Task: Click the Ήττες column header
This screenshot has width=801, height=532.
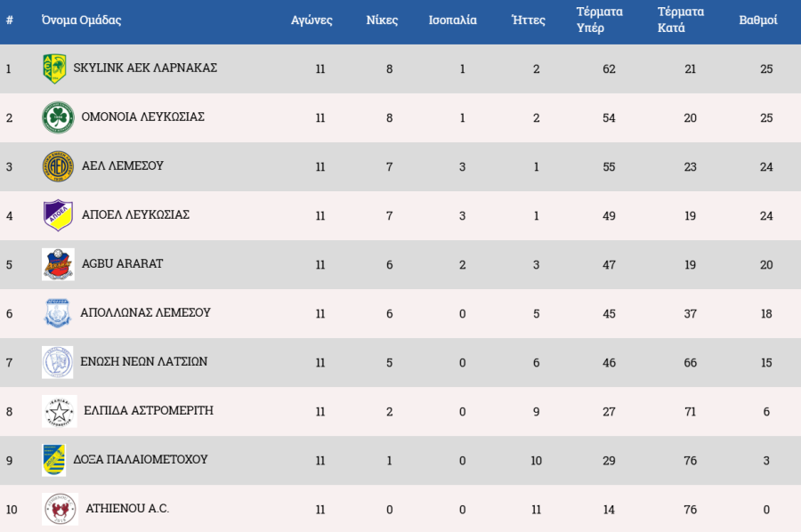Action: (529, 20)
